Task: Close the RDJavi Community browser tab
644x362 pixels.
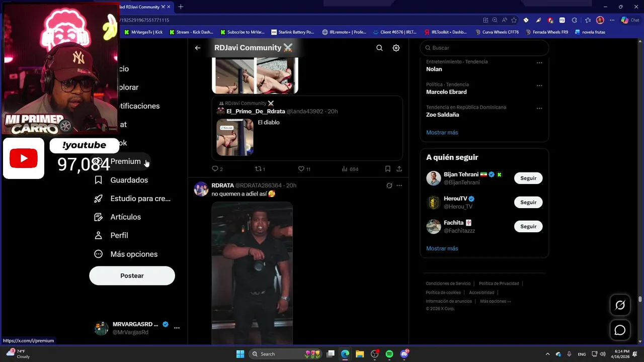Action: pos(169,7)
